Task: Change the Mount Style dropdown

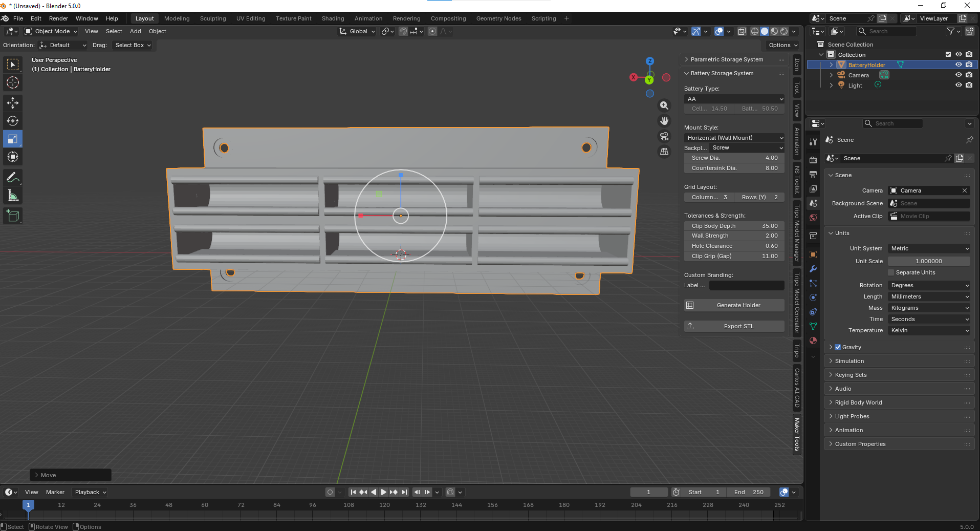Action: (x=734, y=137)
